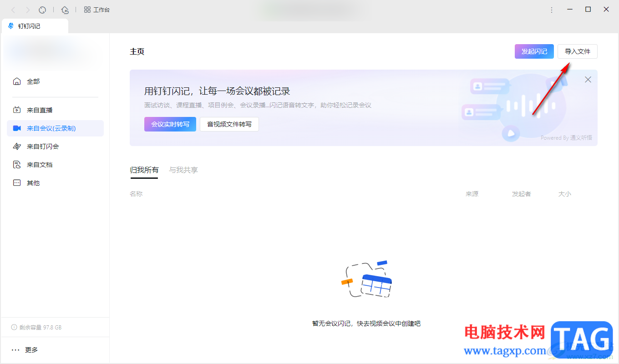
Task: Click the 来源 column header
Action: 472,194
